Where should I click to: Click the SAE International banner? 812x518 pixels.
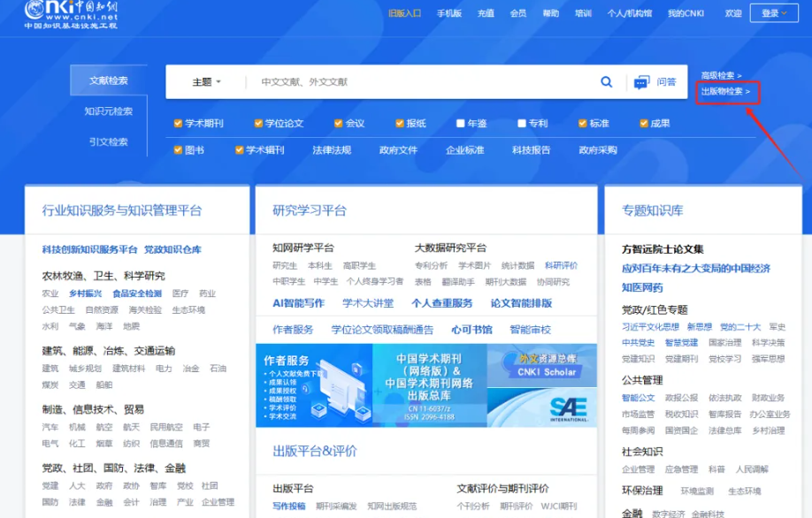pyautogui.click(x=542, y=408)
